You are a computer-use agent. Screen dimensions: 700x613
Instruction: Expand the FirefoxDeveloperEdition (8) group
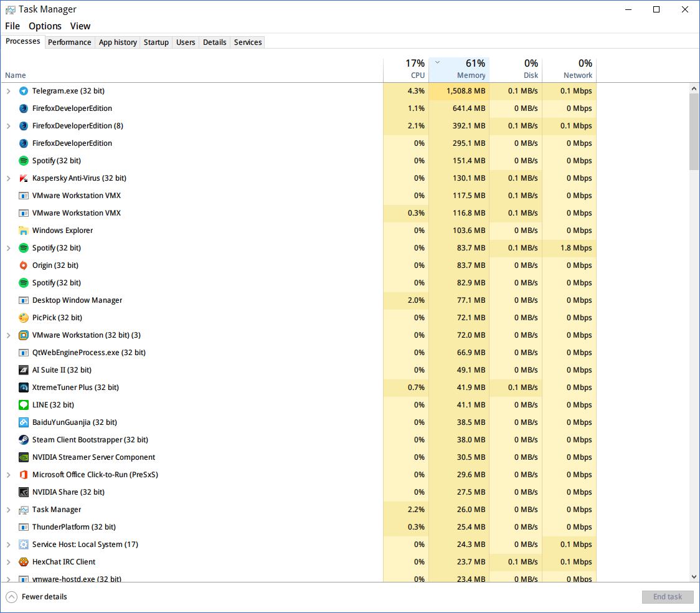click(9, 126)
